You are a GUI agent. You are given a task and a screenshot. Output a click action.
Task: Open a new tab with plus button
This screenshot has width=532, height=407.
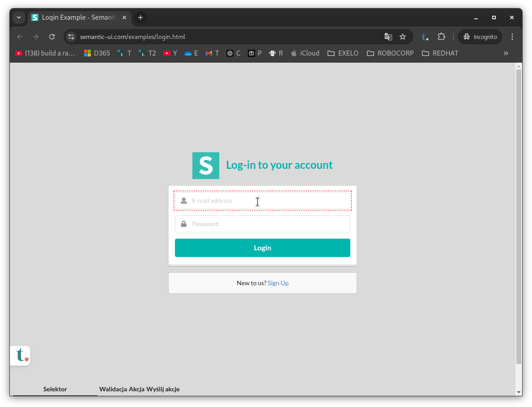point(140,17)
